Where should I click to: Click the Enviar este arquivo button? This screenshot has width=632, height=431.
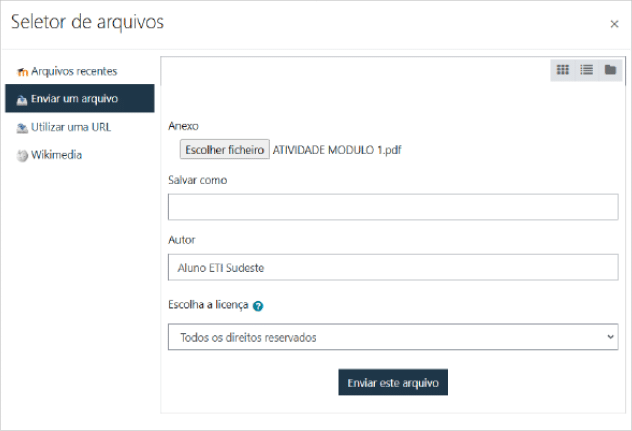392,383
